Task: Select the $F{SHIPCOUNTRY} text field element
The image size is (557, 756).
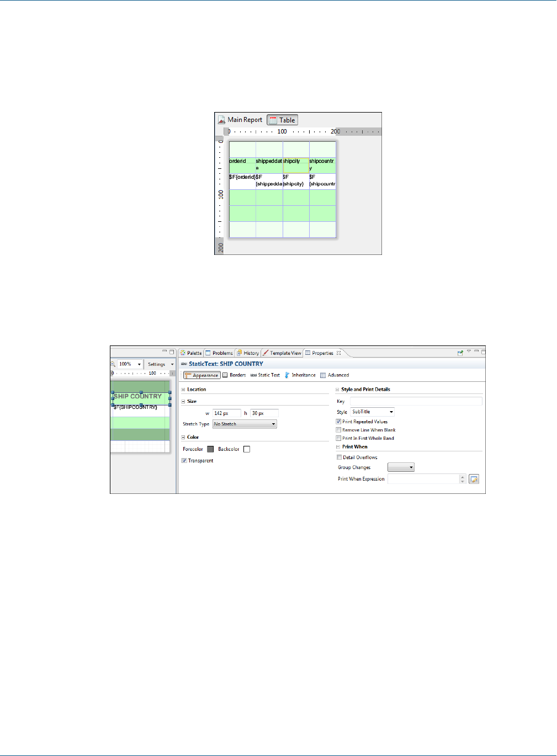Action: pyautogui.click(x=136, y=407)
